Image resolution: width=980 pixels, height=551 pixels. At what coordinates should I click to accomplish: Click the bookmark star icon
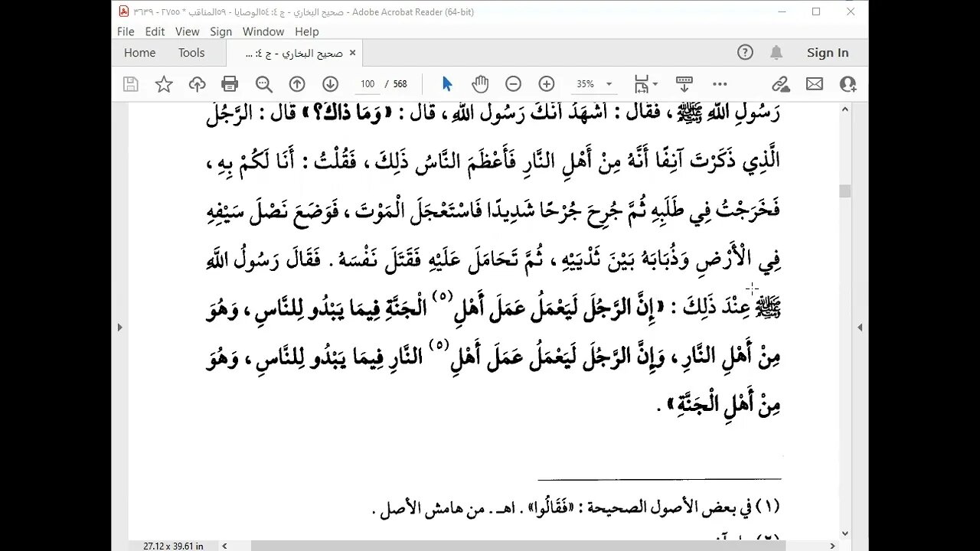164,84
